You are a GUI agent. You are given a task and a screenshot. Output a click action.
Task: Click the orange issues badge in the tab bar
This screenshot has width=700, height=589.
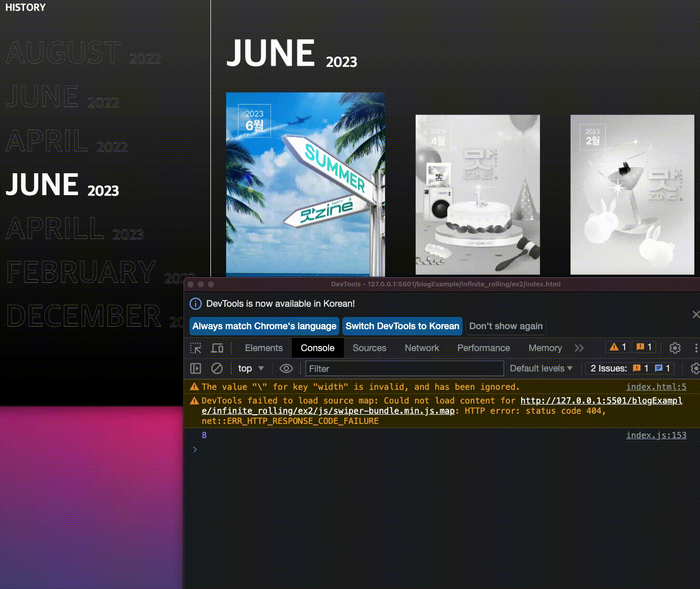point(644,347)
